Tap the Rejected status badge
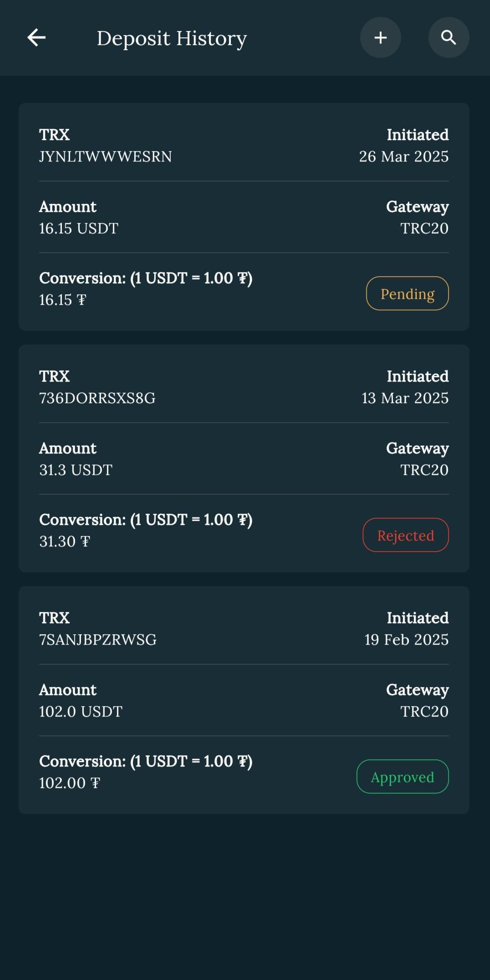Viewport: 490px width, 980px height. point(405,535)
